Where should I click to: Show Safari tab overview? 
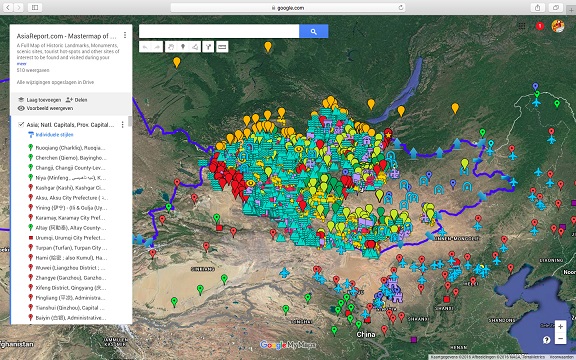[556, 7]
